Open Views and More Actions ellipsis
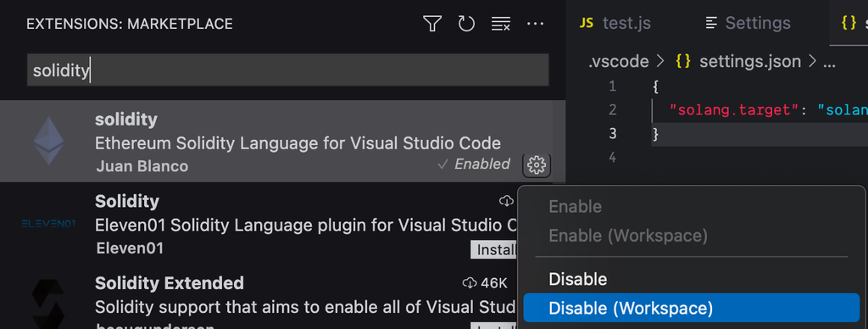The width and height of the screenshot is (868, 329). [536, 24]
